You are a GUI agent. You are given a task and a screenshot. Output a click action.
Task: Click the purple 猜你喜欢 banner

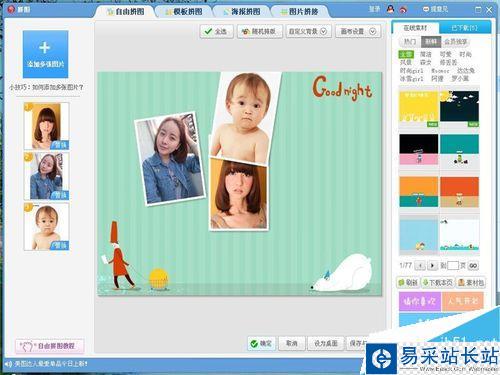420,302
